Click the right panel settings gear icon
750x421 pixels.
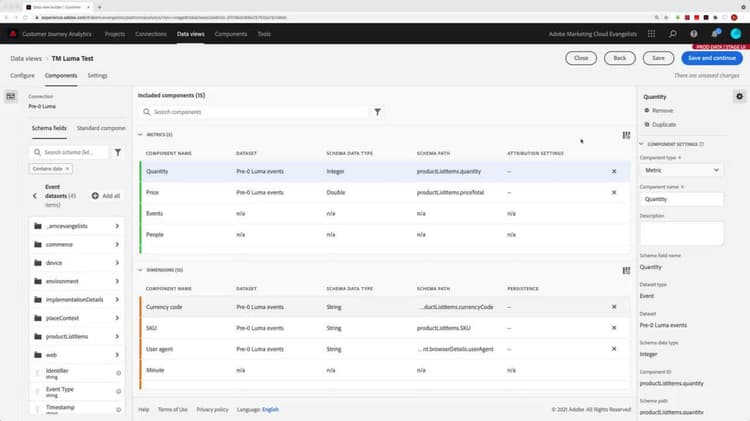[739, 97]
